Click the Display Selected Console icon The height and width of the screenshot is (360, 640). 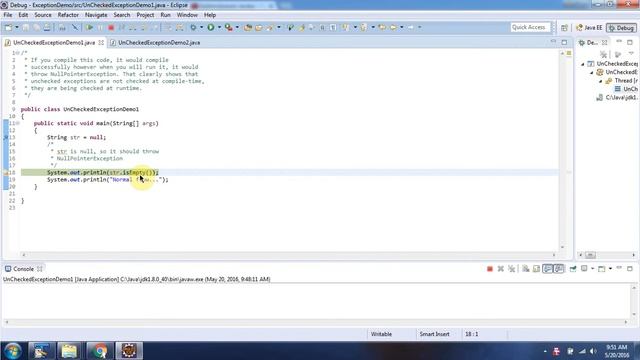584,269
